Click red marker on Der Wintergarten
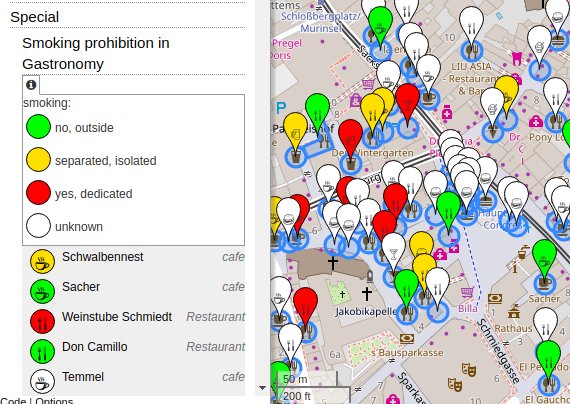Viewport: 570px width, 404px height. pos(350,136)
